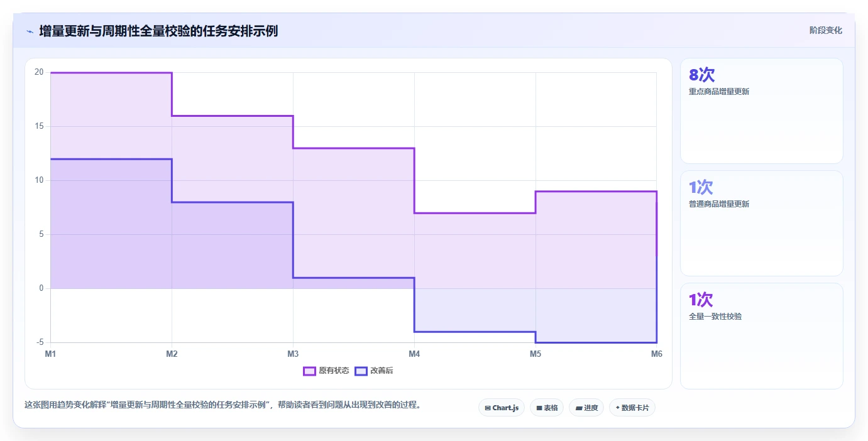Click the blue 改善后 legend swatch
The height and width of the screenshot is (441, 868).
point(361,371)
